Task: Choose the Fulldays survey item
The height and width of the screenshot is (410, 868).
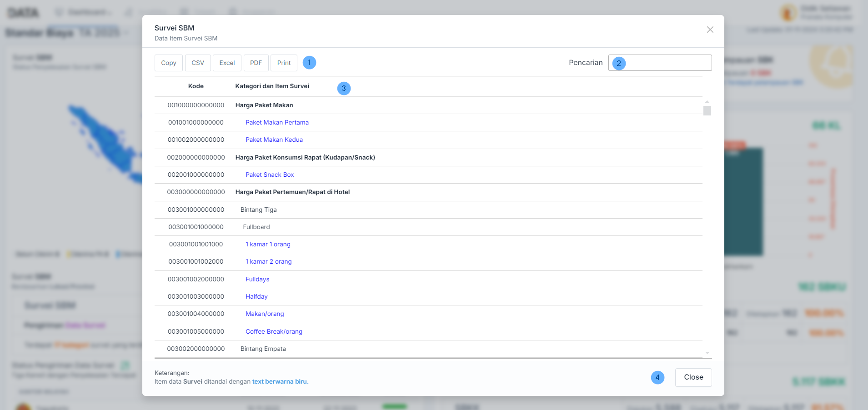Action: tap(257, 279)
